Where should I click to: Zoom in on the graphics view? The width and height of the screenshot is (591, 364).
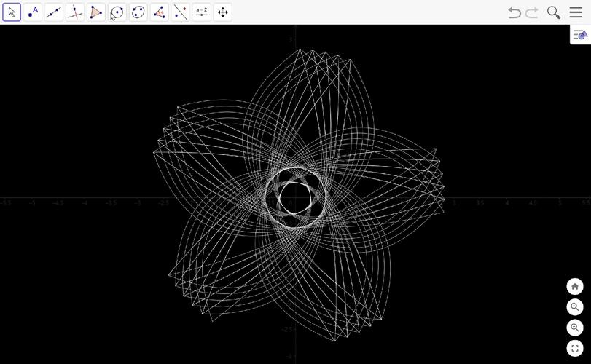click(x=575, y=307)
